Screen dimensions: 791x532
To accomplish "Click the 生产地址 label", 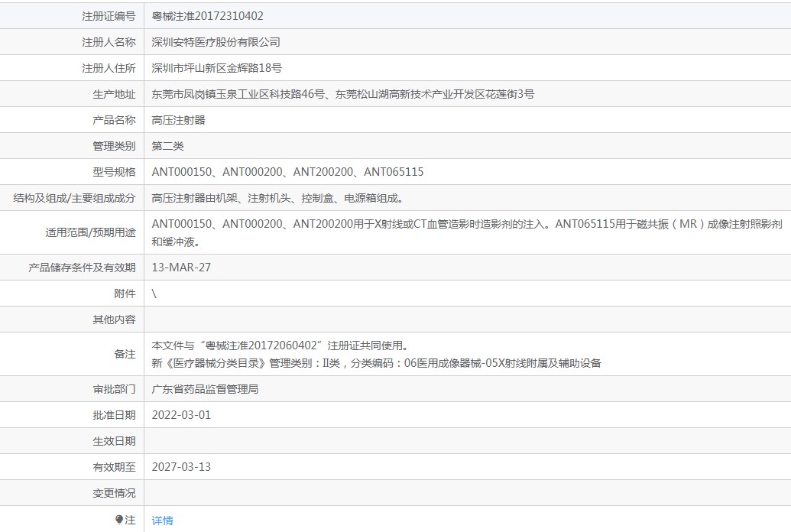I will [x=114, y=94].
